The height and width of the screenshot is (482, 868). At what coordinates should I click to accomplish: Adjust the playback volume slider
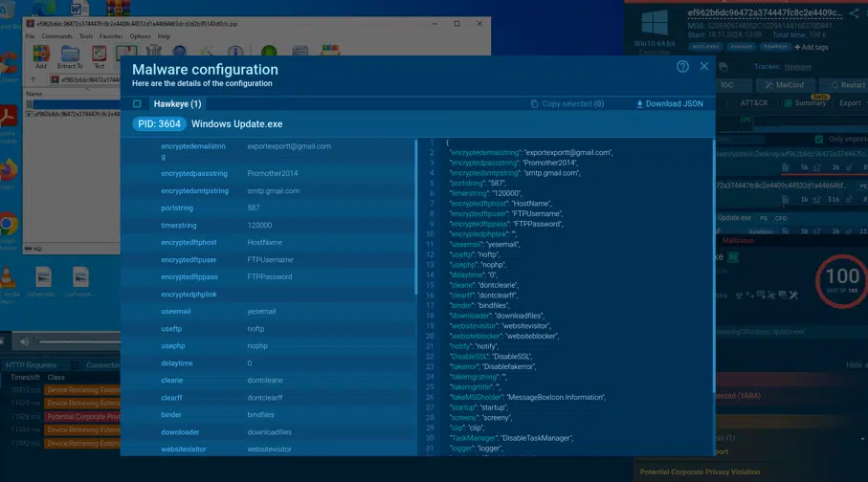click(x=79, y=342)
